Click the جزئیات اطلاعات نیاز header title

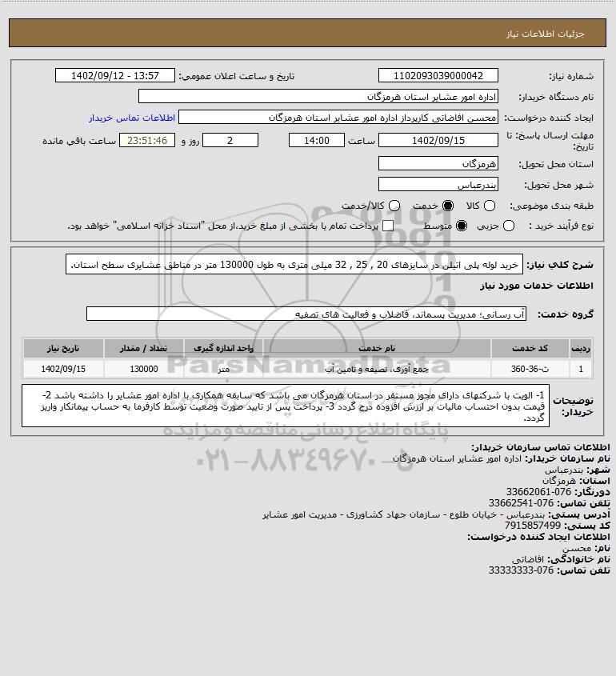click(546, 34)
